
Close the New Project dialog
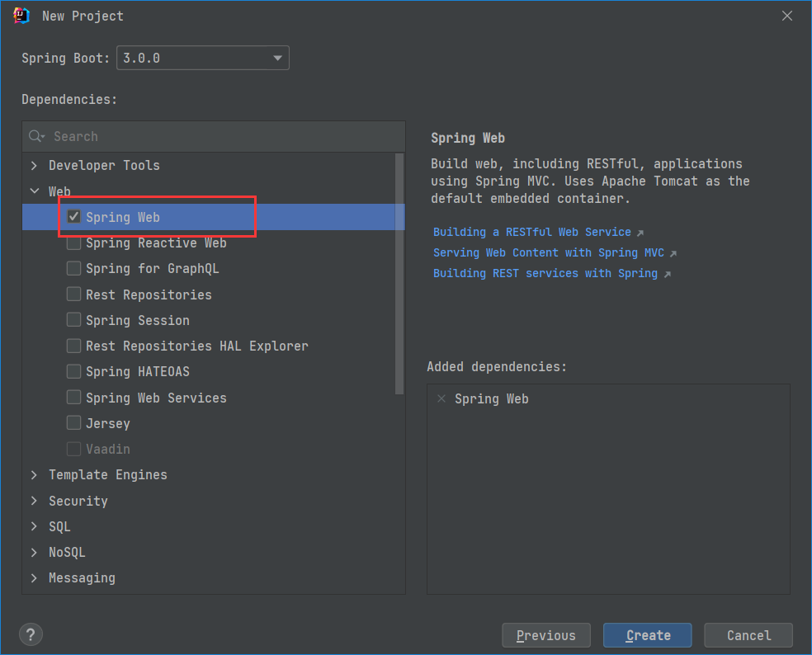pos(787,16)
